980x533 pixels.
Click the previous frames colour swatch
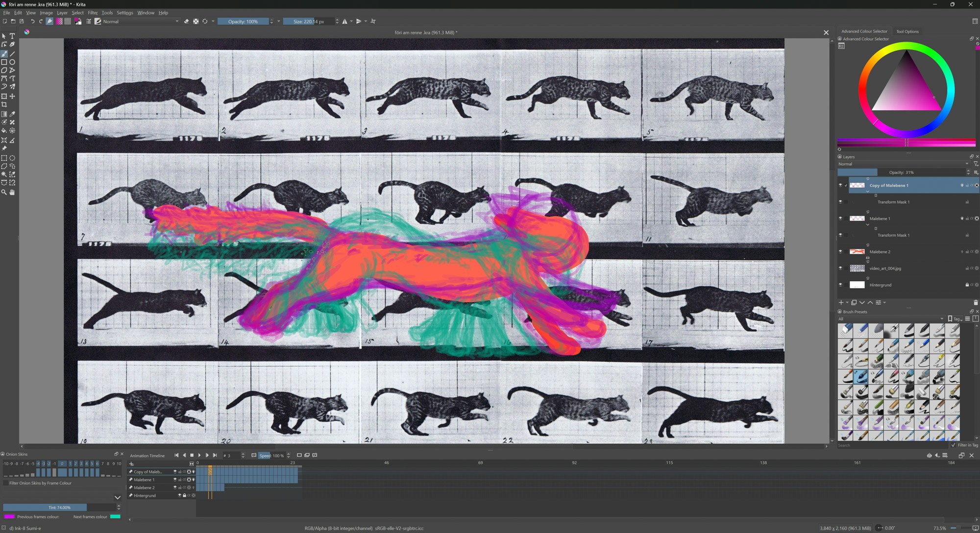(x=9, y=516)
